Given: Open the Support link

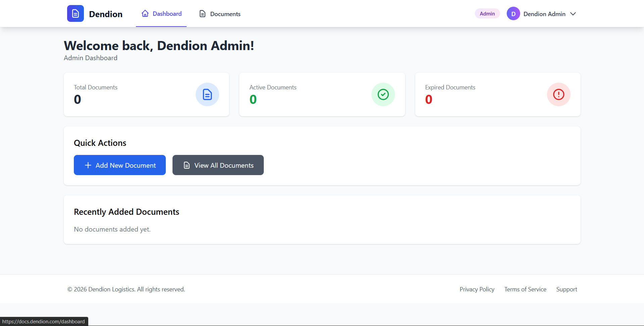Looking at the screenshot, I should tap(566, 289).
